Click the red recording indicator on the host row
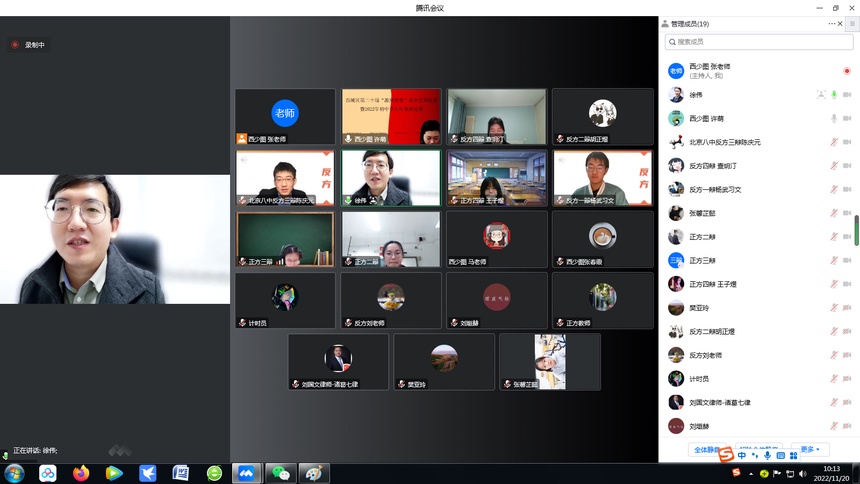860x484 pixels. click(x=847, y=71)
